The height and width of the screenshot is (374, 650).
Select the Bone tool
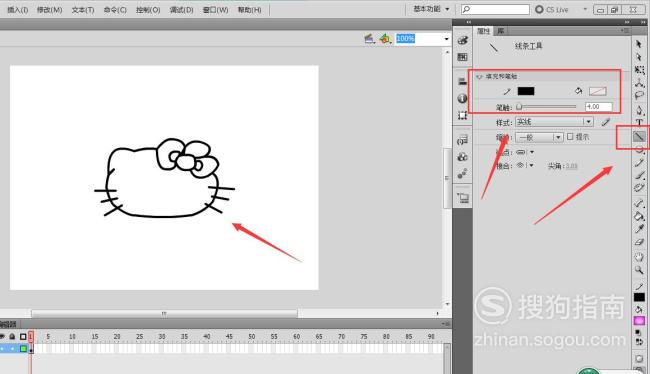pyautogui.click(x=639, y=203)
